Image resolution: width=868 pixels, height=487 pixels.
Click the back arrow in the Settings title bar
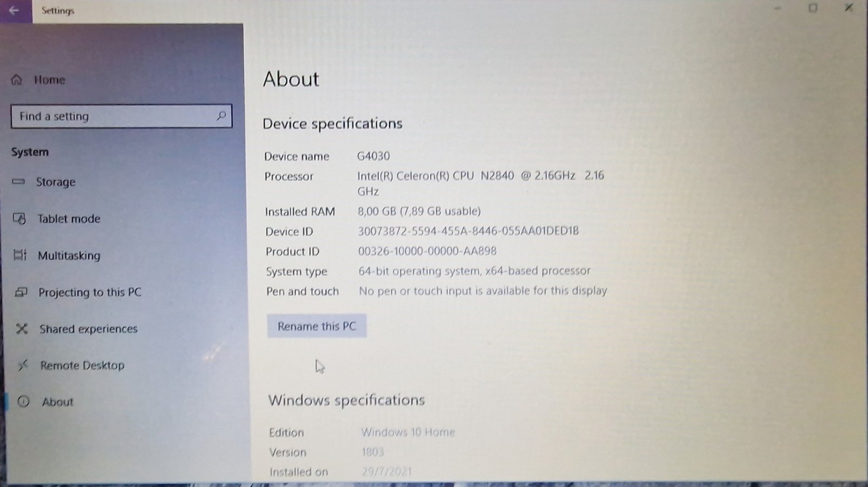click(14, 10)
